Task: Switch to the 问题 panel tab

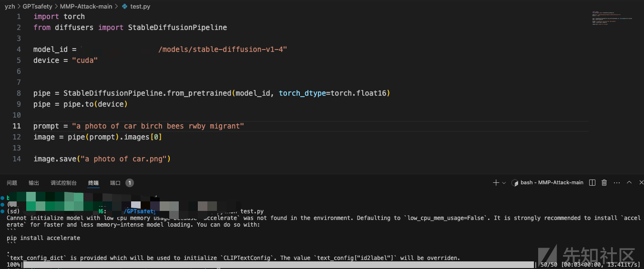Action: point(12,183)
